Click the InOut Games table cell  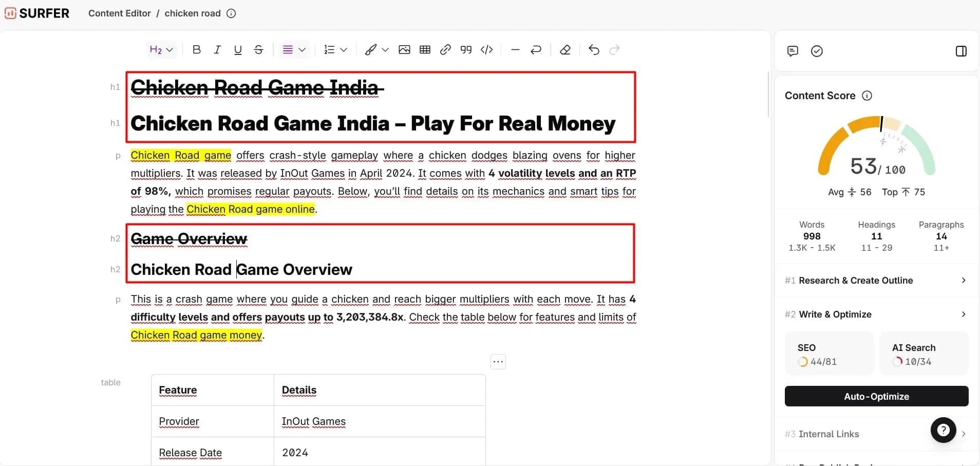[380, 422]
